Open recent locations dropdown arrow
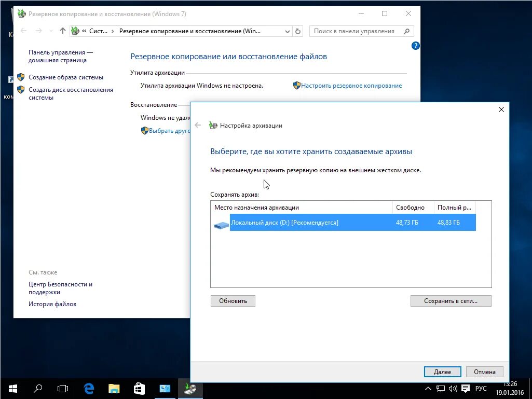This screenshot has width=532, height=399. (x=51, y=31)
